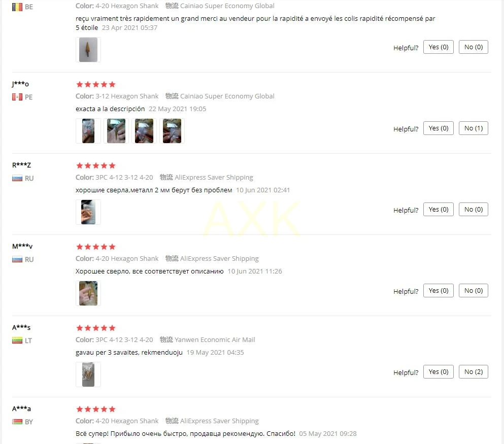Click Yes (0) on M***v's review
The width and height of the screenshot is (504, 444).
click(438, 290)
